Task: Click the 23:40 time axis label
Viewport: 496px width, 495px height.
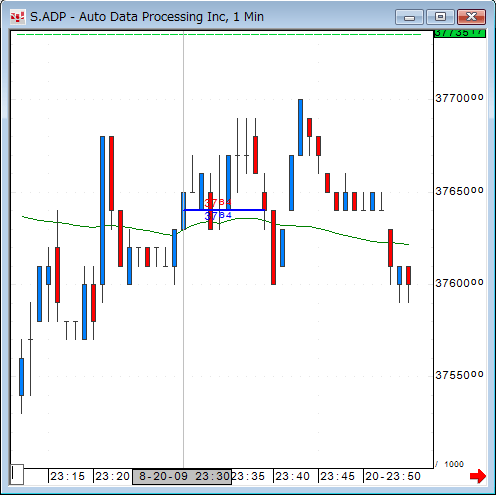Action: 292,476
